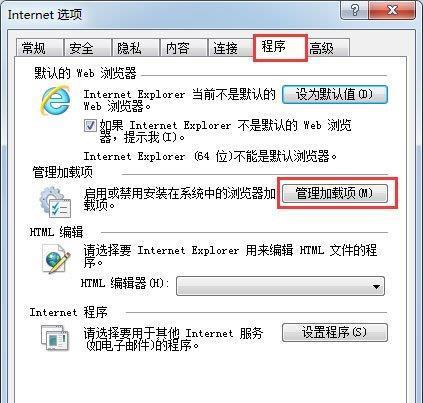Open the HTML 编辑器 dropdown list
This screenshot has height=403, width=423.
pos(280,286)
